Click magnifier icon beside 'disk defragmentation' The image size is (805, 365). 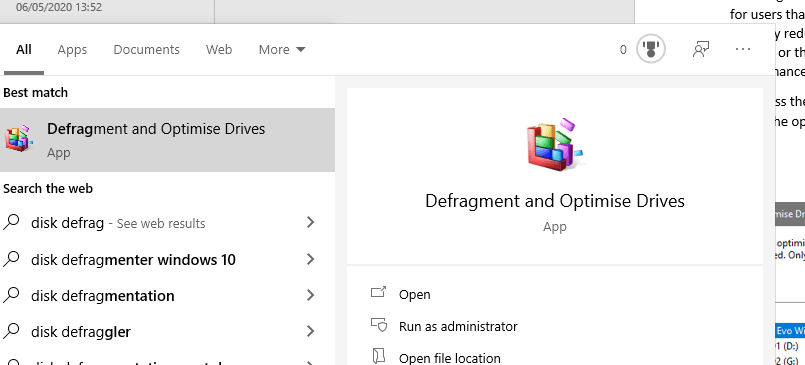coord(11,295)
